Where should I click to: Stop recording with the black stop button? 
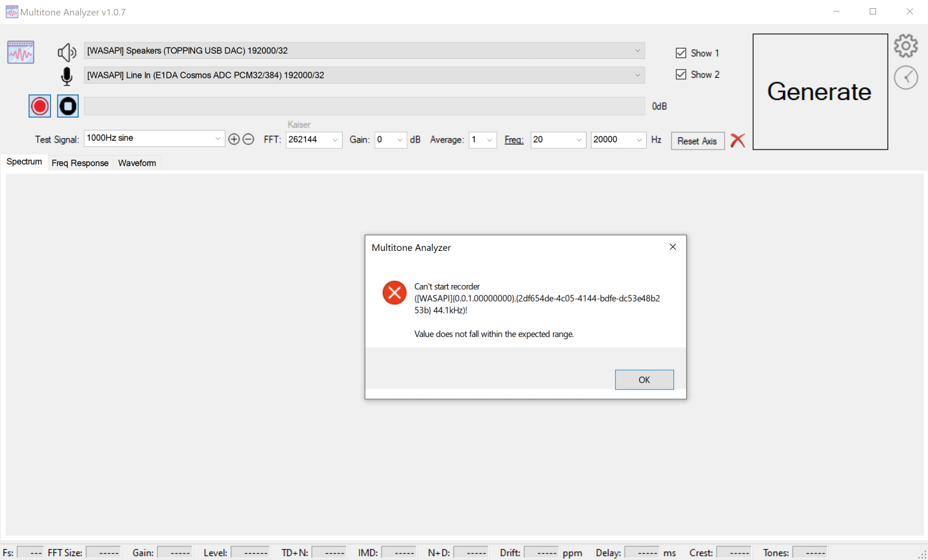68,106
